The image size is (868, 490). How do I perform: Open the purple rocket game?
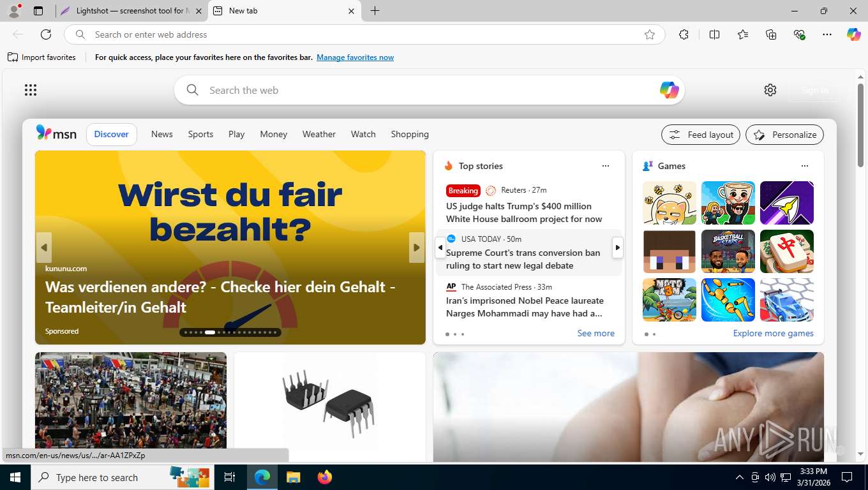(x=787, y=203)
